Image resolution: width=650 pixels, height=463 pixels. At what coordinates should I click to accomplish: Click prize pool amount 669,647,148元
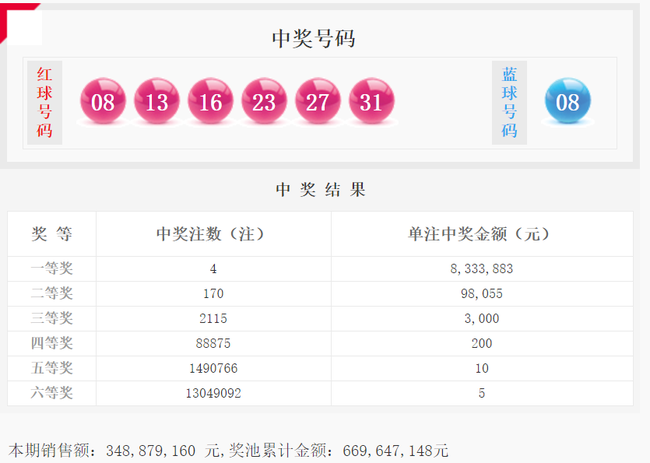click(x=396, y=451)
